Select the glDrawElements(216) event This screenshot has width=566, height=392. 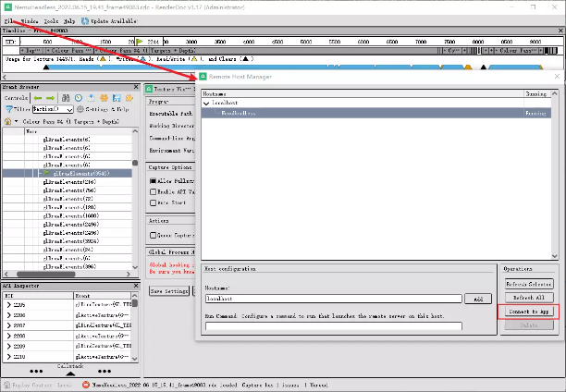(68, 182)
